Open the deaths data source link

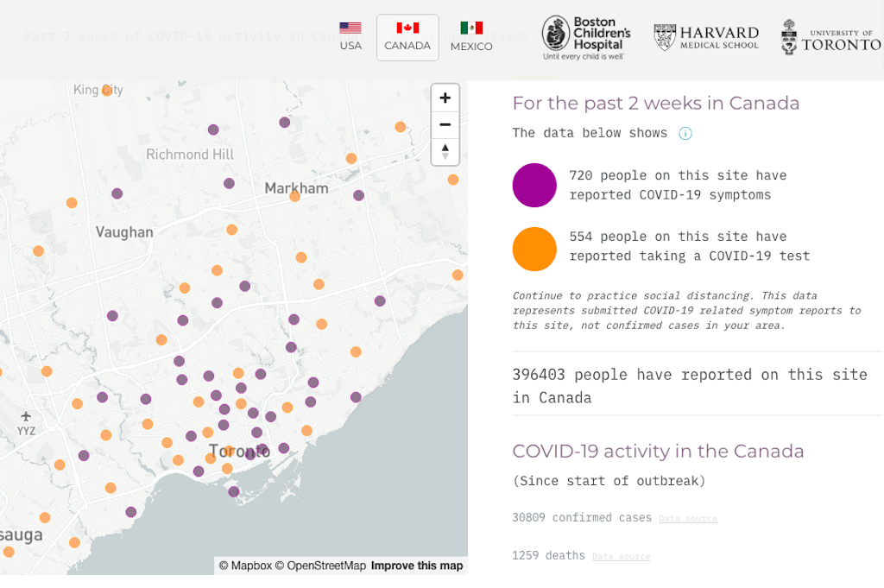coord(621,557)
